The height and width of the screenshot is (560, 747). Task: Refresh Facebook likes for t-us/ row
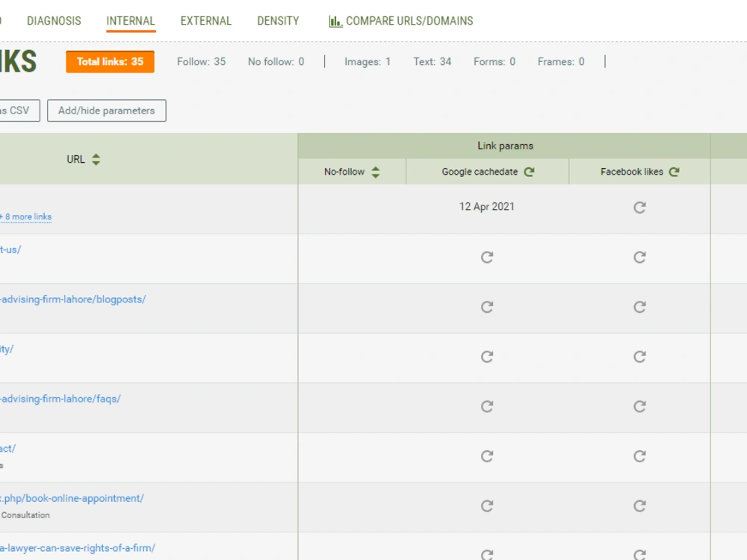640,257
